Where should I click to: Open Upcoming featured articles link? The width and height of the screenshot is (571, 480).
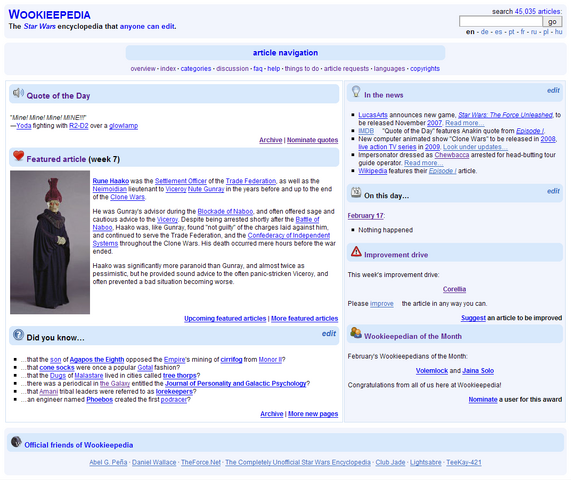coord(225,318)
